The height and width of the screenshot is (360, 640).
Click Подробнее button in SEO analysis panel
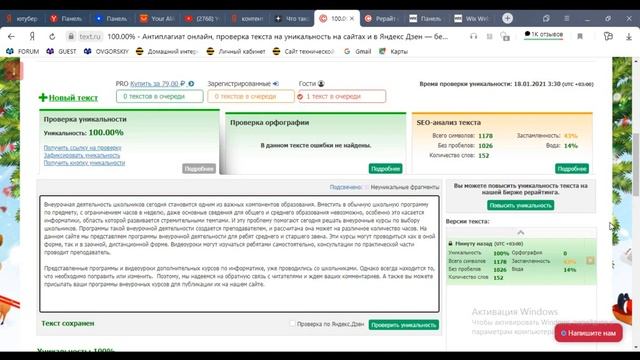[571, 169]
